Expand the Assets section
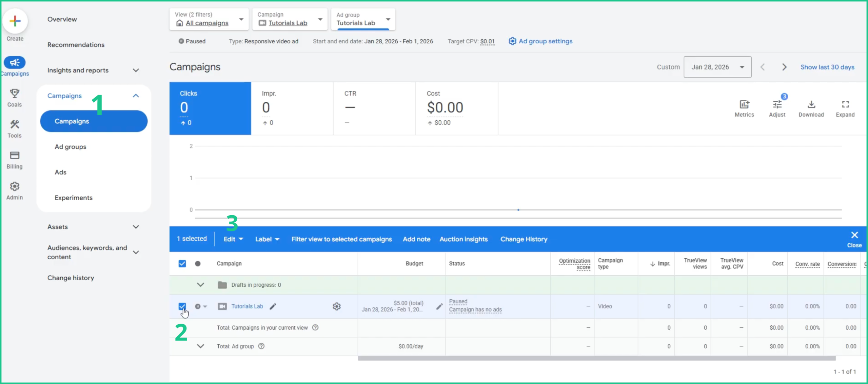This screenshot has width=868, height=384. click(93, 227)
